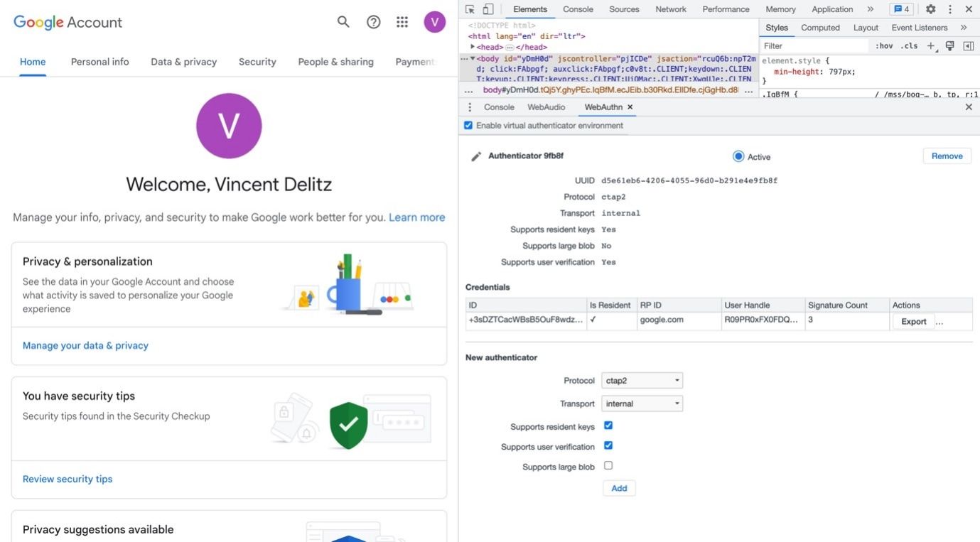Click the Styles Filter input field
980x542 pixels.
click(x=815, y=46)
